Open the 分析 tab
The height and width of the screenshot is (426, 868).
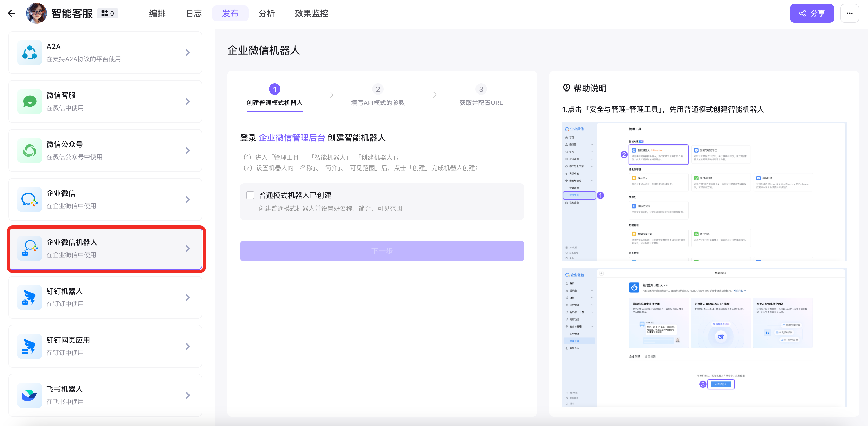click(267, 14)
